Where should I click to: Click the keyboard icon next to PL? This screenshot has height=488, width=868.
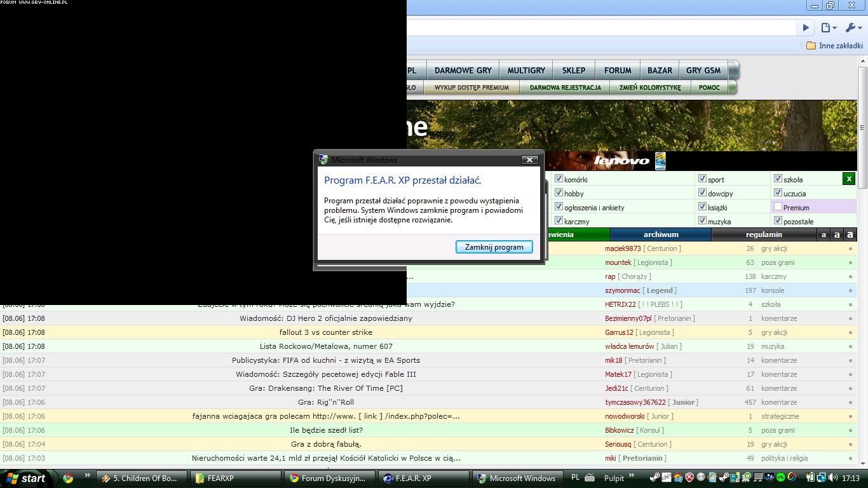[590, 478]
